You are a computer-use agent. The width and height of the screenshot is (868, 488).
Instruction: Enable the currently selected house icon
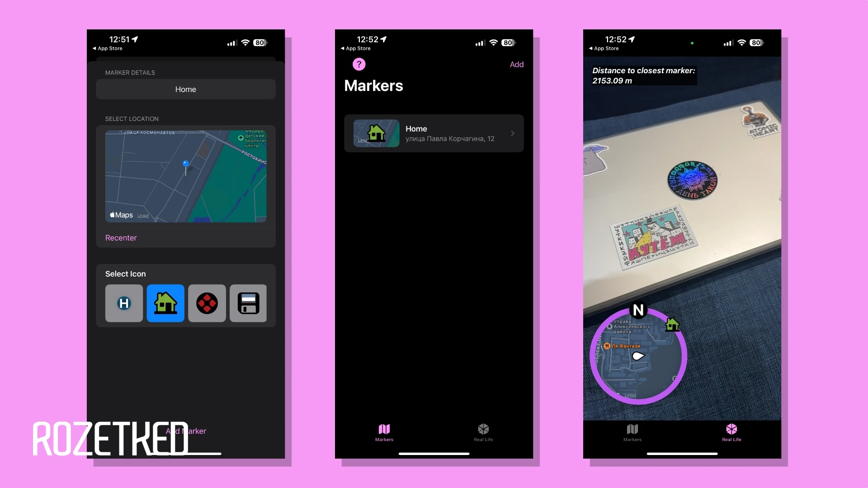pos(166,303)
